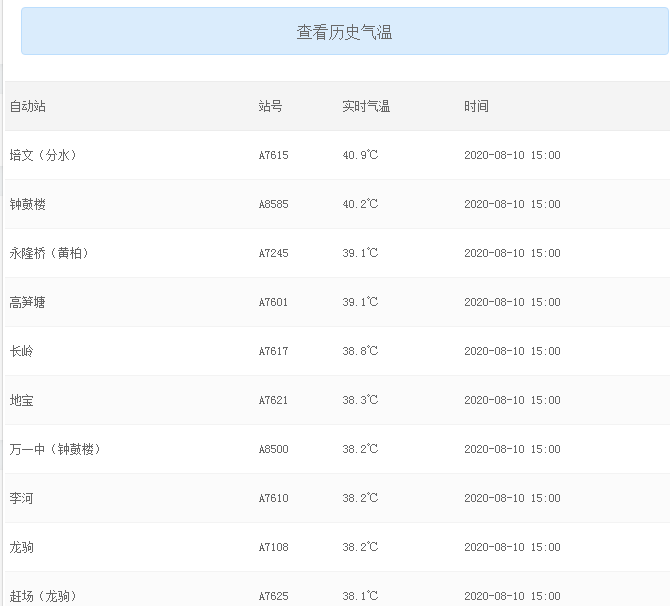Select station name 培文（分水）

pos(43,155)
